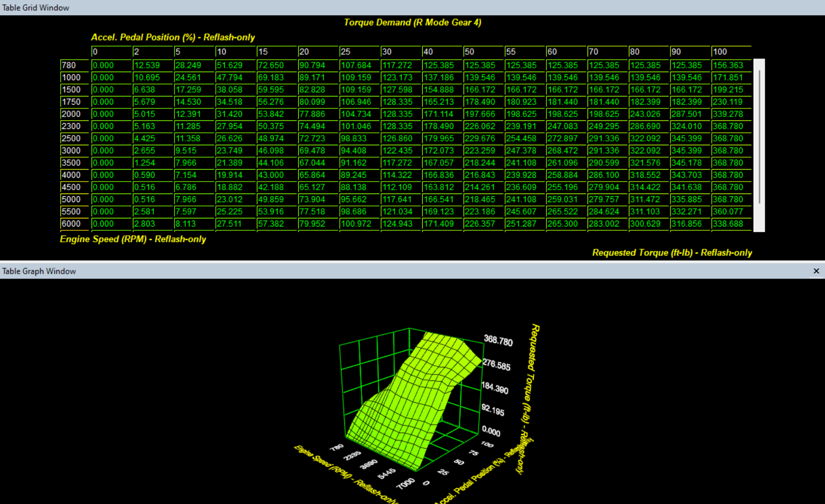The height and width of the screenshot is (504, 825).
Task: Click the Table Graph Window title bar
Action: tap(379, 271)
